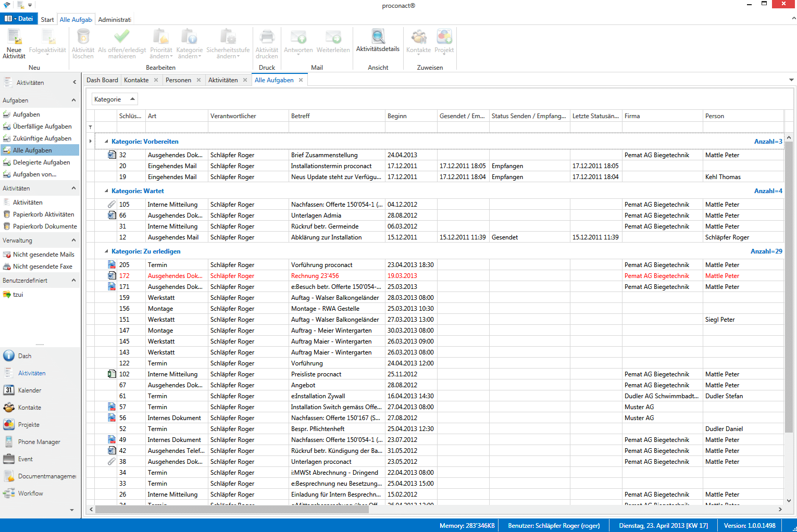Viewport: 797px width, 532px height.
Task: Collapse Kategorie: Zu erledigen group
Action: (x=107, y=251)
